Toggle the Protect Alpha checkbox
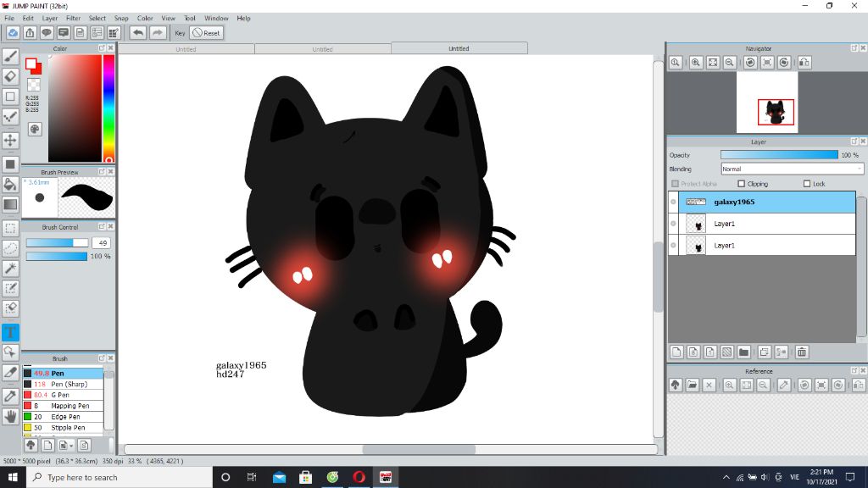 click(675, 184)
